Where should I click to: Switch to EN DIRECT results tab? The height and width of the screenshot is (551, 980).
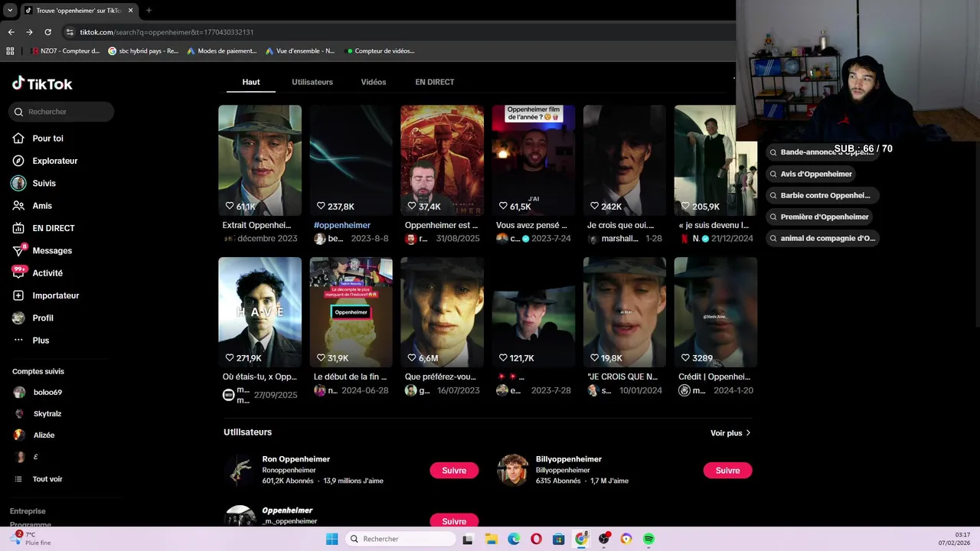[435, 82]
